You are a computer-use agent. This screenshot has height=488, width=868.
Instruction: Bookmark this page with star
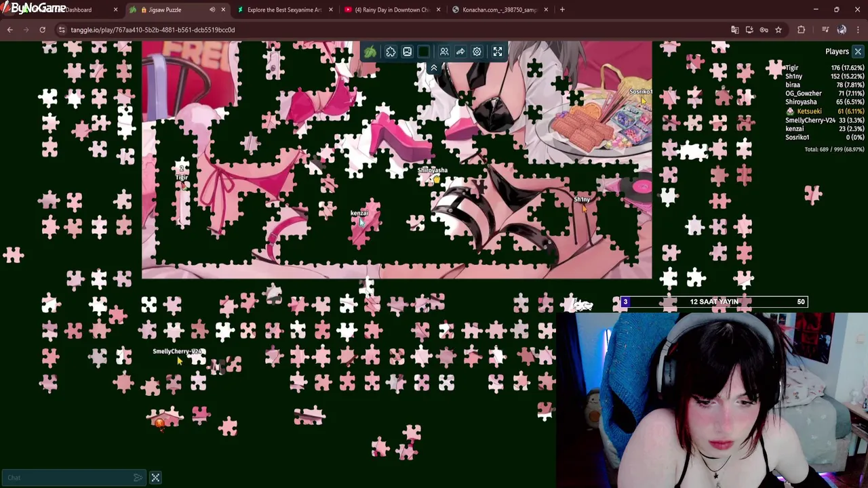[x=778, y=30]
